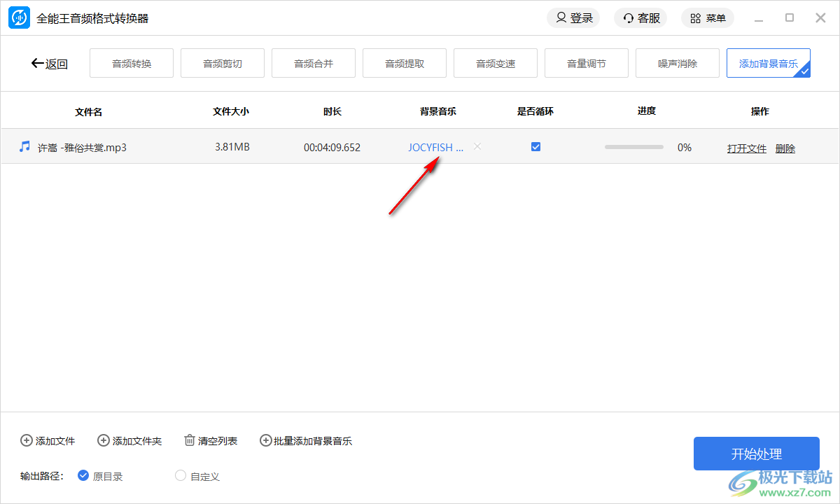Screen dimensions: 840x504
Task: Select the 原目录 output option
Action: (x=100, y=476)
